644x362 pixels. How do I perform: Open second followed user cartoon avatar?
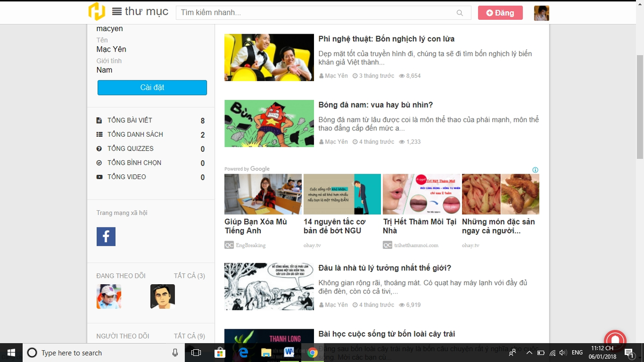tap(163, 297)
